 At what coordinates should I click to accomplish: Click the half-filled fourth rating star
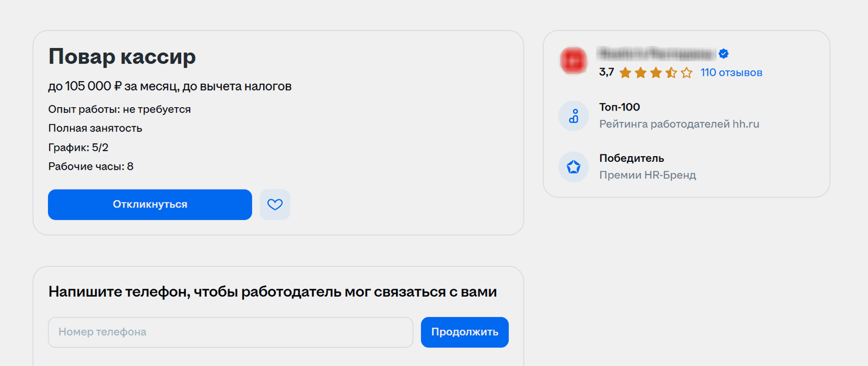(x=671, y=73)
